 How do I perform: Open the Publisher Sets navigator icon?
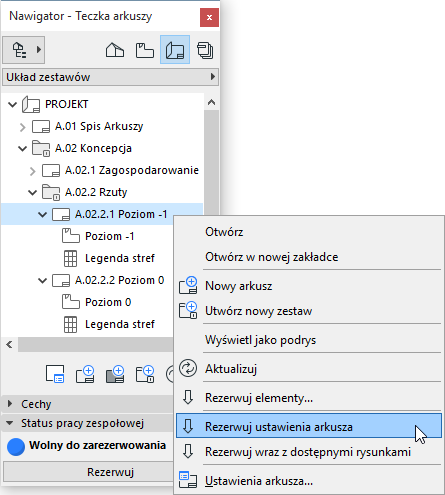coord(205,50)
